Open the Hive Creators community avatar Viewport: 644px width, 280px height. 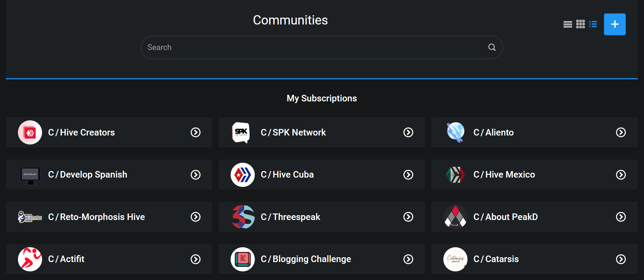tap(30, 132)
